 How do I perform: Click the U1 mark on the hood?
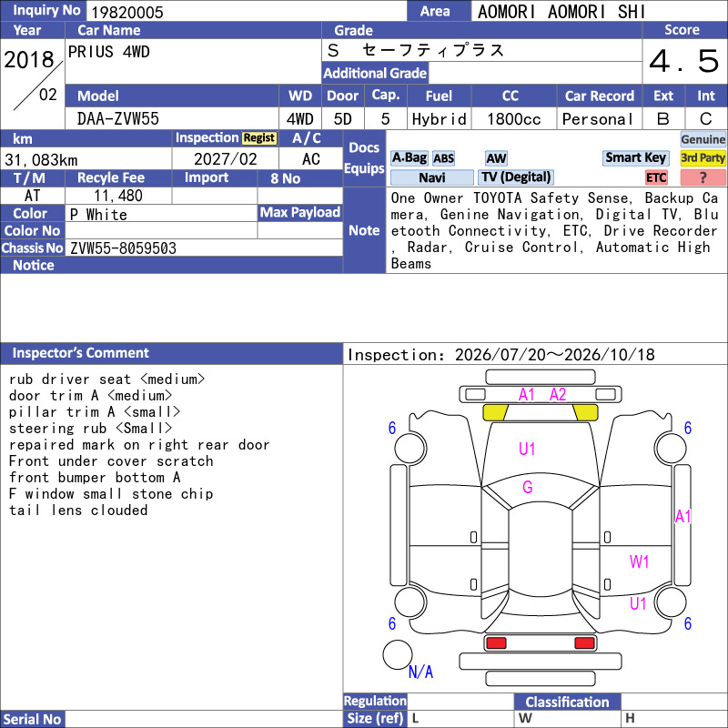point(527,449)
